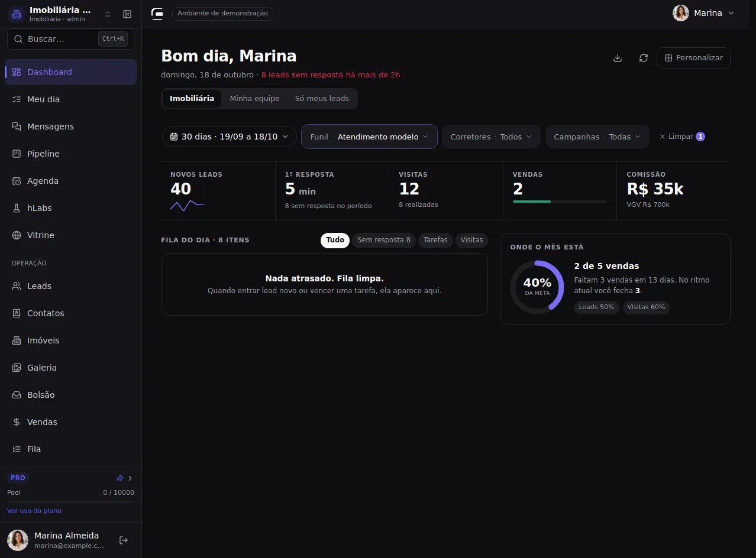Open the organization switcher chevrons
756x558 pixels.
click(x=108, y=14)
